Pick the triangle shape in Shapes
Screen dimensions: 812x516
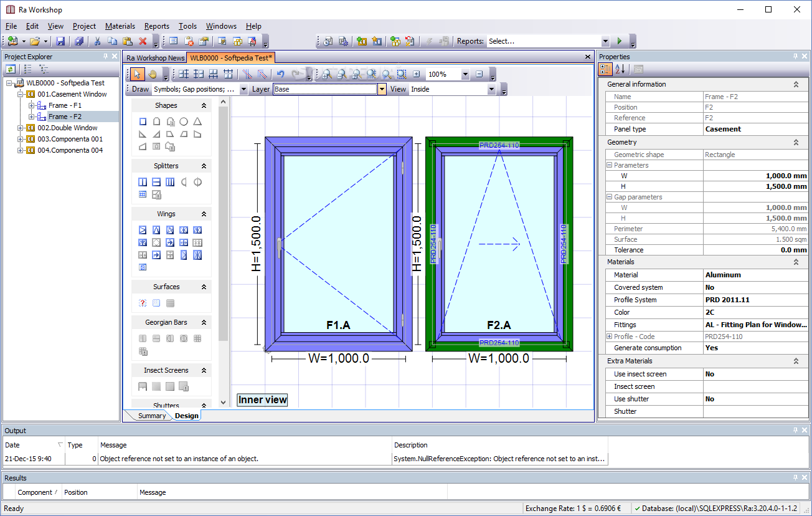197,122
